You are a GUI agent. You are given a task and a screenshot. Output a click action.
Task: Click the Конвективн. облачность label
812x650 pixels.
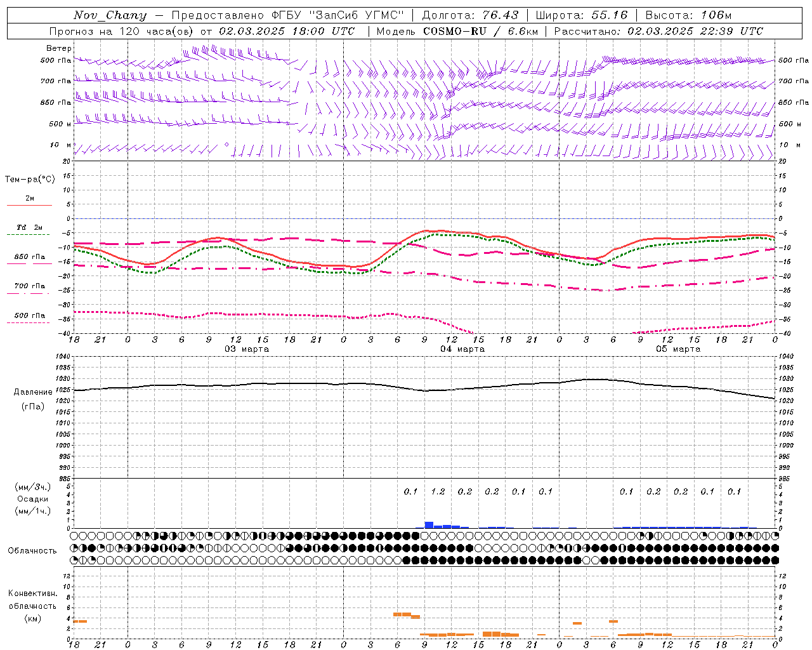click(33, 600)
